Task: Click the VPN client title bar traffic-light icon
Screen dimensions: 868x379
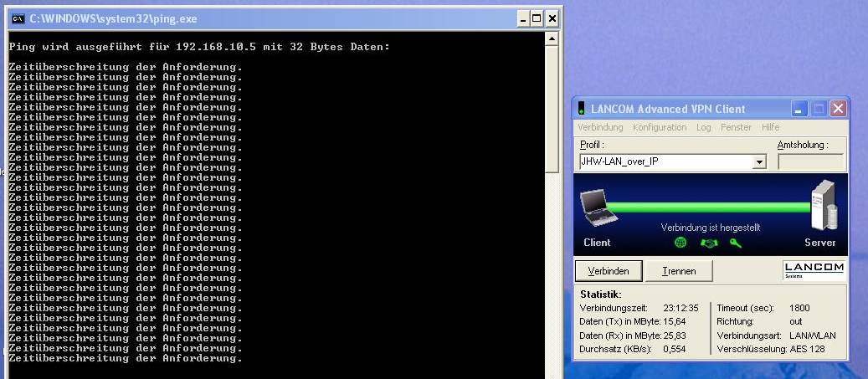Action: click(582, 109)
